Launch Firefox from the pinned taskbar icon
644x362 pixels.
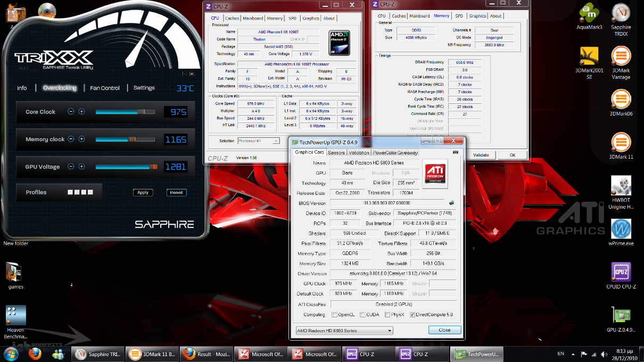coord(35,353)
